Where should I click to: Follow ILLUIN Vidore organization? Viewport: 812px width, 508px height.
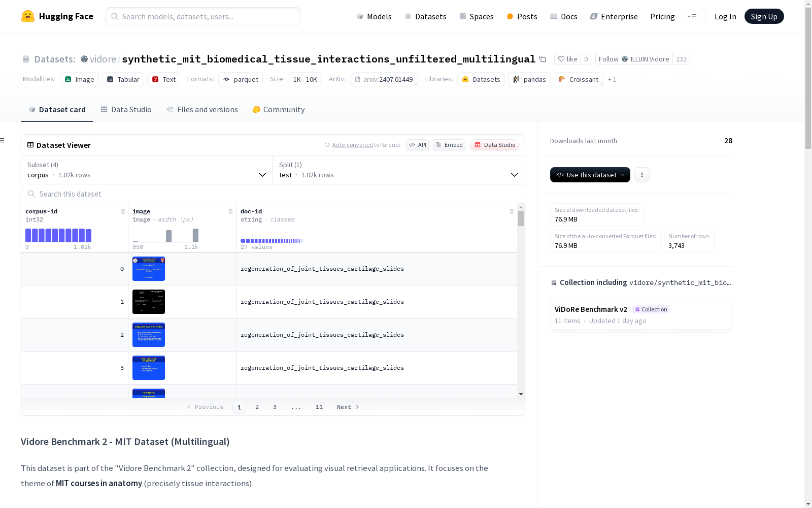(634, 59)
